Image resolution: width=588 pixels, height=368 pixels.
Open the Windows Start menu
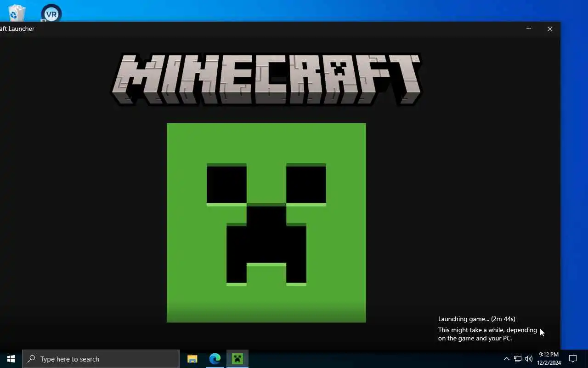11,359
